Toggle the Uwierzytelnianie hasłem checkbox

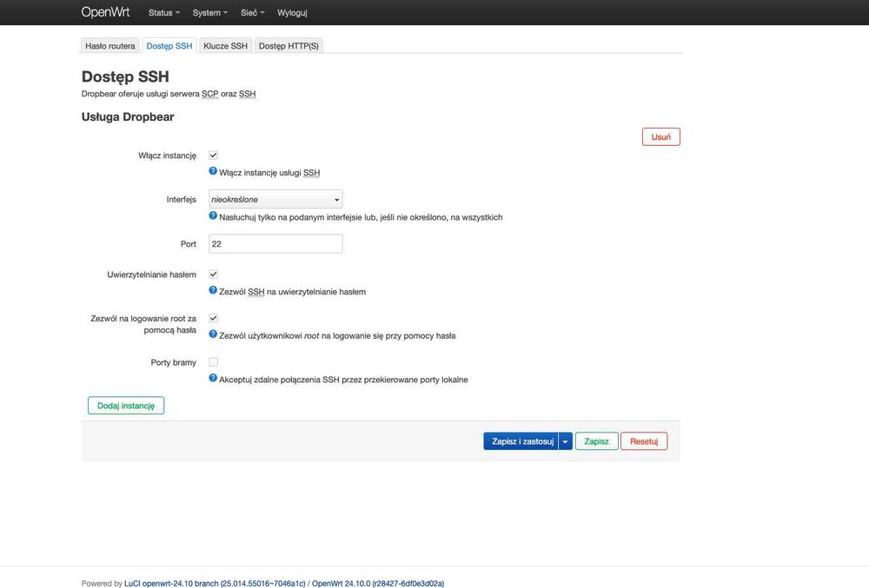(x=214, y=274)
